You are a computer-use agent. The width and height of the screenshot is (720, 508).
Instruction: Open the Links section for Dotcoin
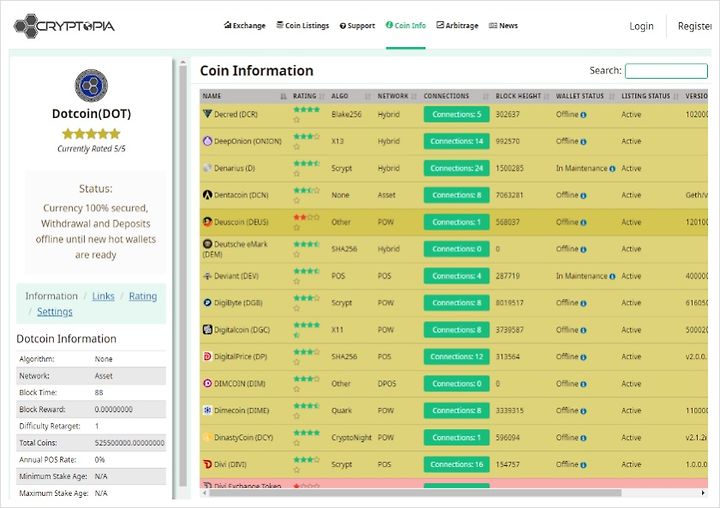point(103,296)
